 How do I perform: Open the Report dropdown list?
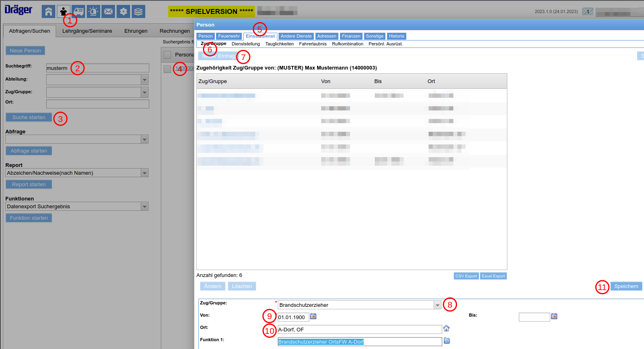tap(144, 173)
